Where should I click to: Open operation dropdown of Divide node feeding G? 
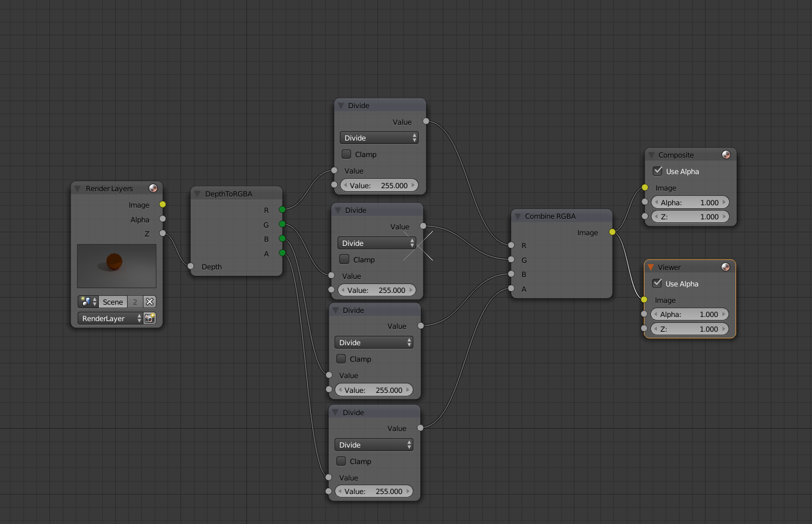pyautogui.click(x=377, y=243)
